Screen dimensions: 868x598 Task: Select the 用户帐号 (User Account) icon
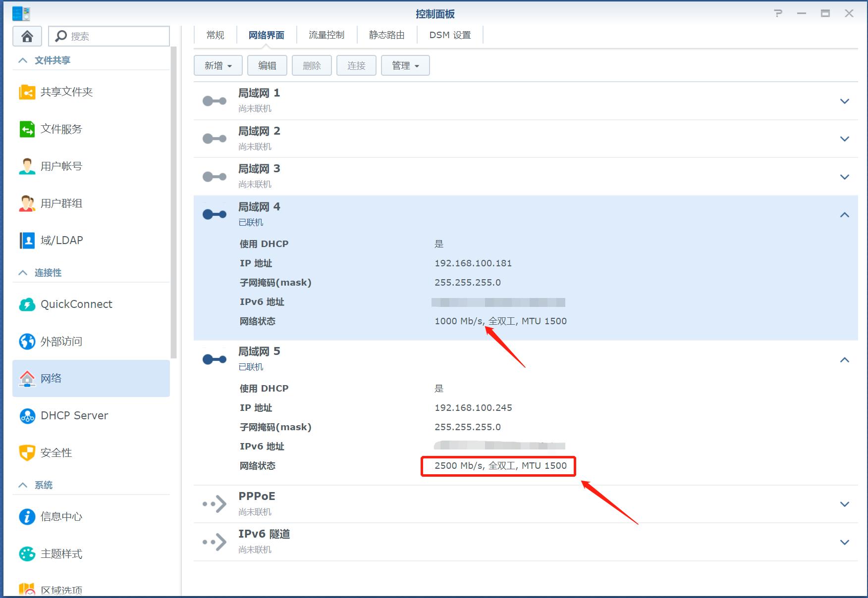[x=60, y=166]
